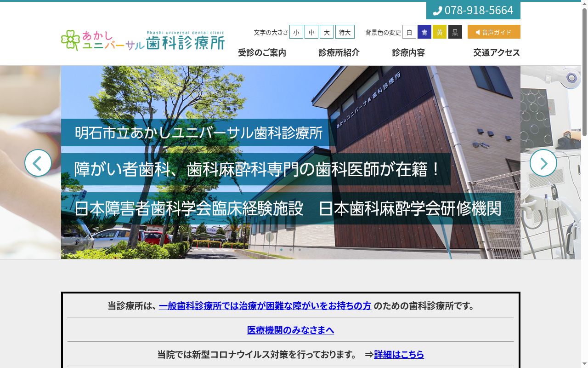The height and width of the screenshot is (368, 588).
Task: Click the main clinic building slide image
Action: [x=291, y=162]
